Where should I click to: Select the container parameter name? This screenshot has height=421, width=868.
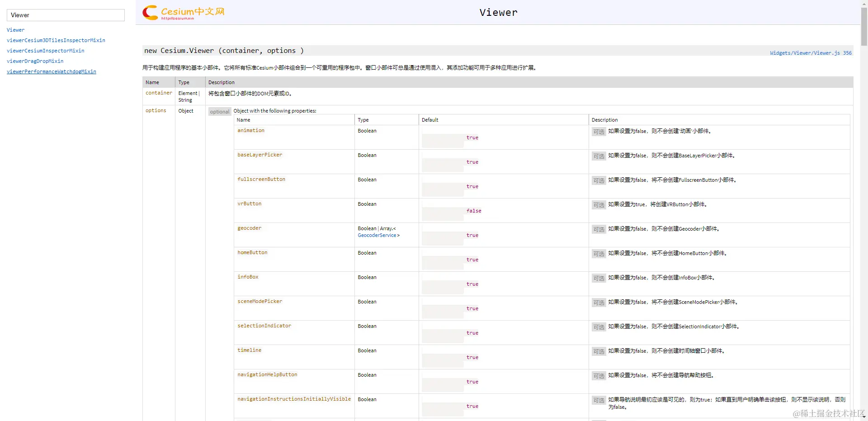pyautogui.click(x=159, y=93)
